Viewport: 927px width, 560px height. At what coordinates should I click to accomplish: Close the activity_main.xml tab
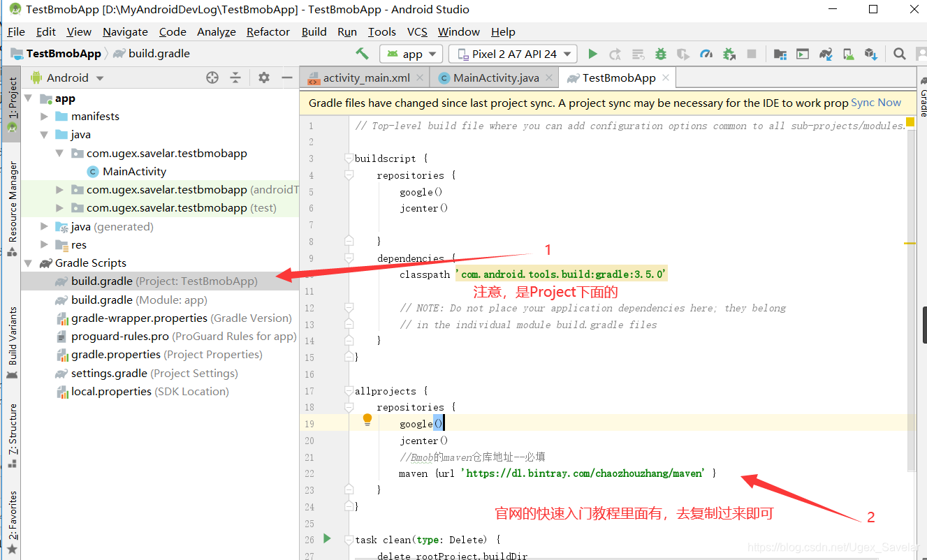419,78
